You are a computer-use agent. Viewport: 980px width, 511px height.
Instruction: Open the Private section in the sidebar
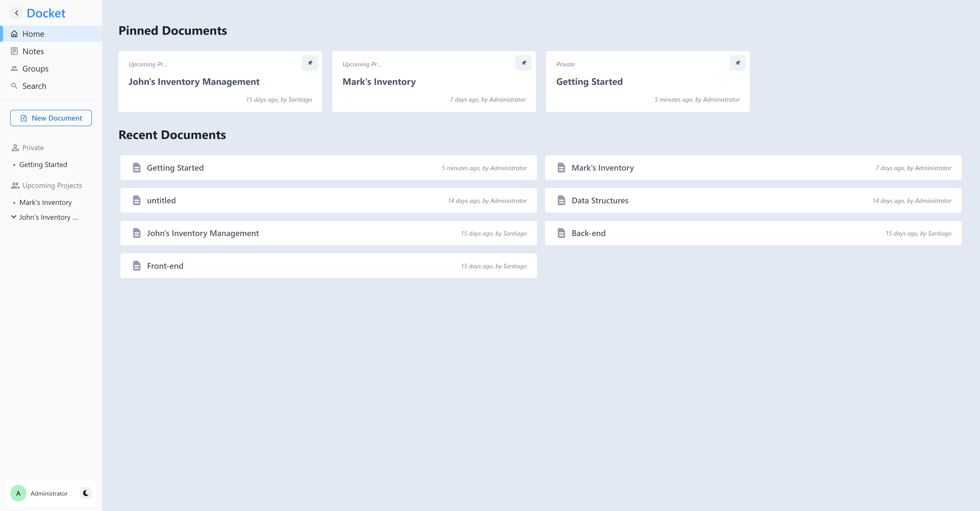33,148
